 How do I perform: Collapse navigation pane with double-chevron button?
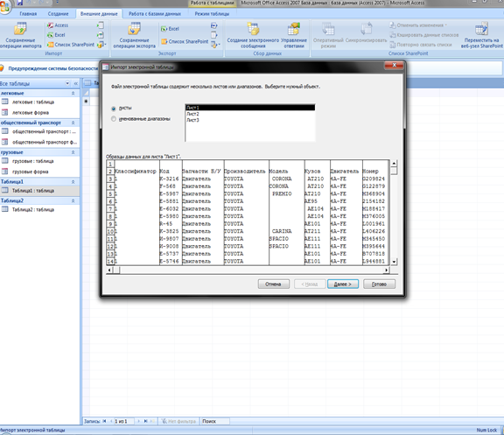[x=76, y=84]
